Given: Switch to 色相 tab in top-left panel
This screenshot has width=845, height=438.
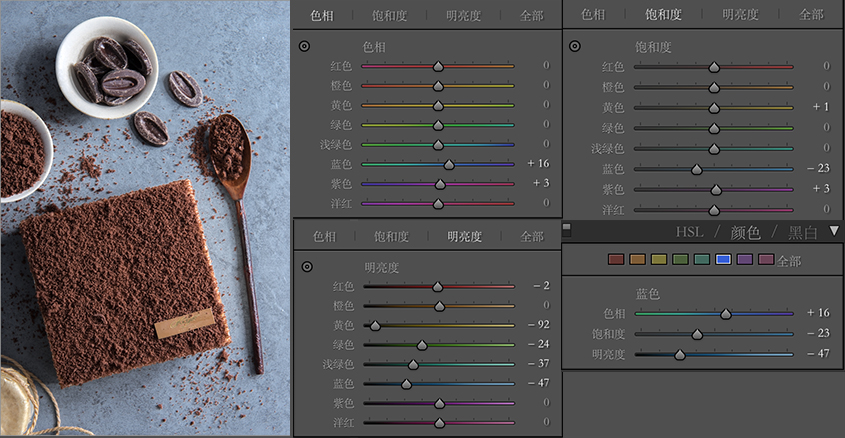Looking at the screenshot, I should pyautogui.click(x=322, y=16).
